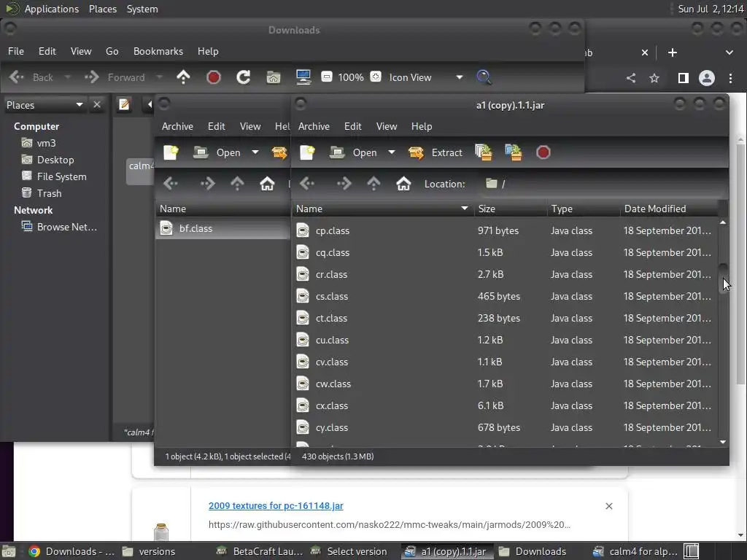Click the Search magnifier icon in Downloads toolbar
Screen dimensions: 747x560
(x=484, y=77)
